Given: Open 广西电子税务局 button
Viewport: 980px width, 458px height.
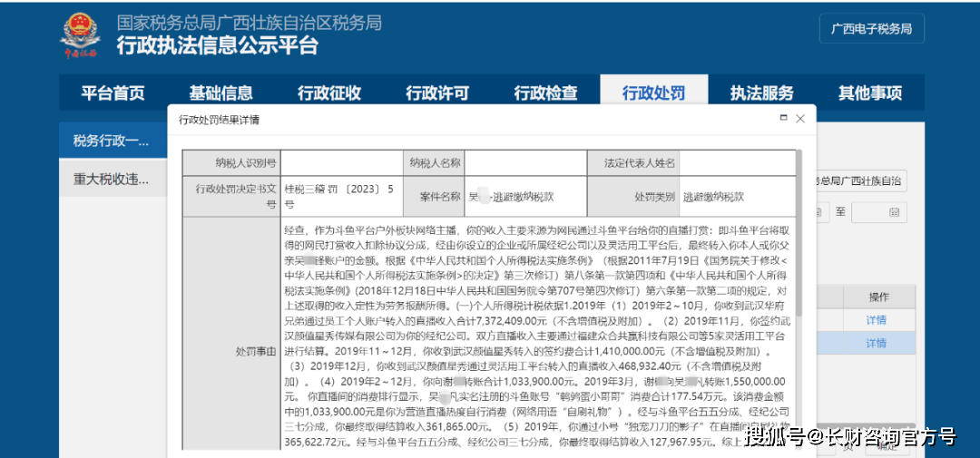Looking at the screenshot, I should [x=871, y=29].
